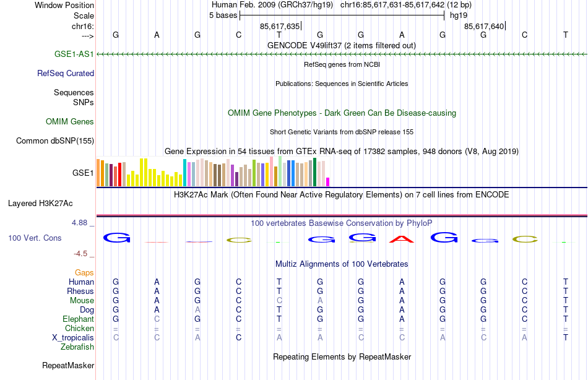Click the SNPs track label
Image resolution: width=588 pixels, height=380 pixels.
(x=84, y=102)
